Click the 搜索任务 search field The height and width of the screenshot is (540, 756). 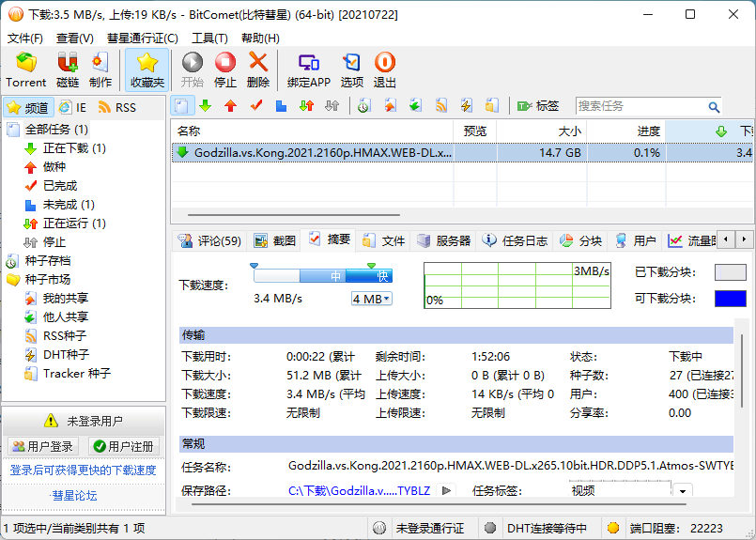(640, 106)
